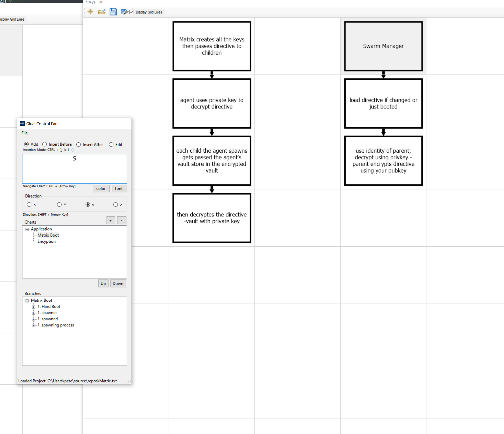Select the Edit mode radio button

(x=111, y=144)
